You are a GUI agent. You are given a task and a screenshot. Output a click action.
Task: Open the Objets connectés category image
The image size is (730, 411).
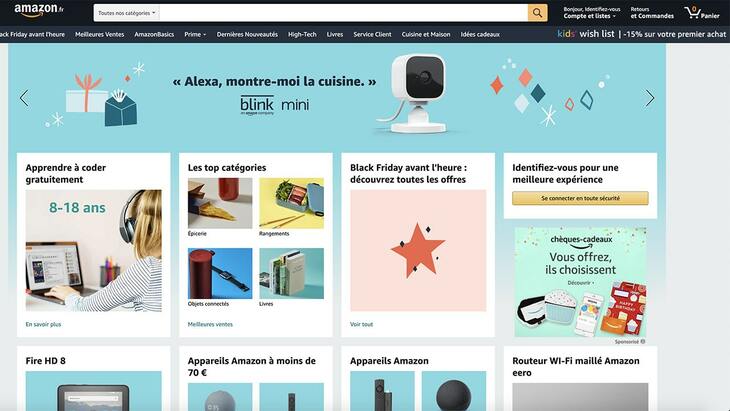pos(220,273)
